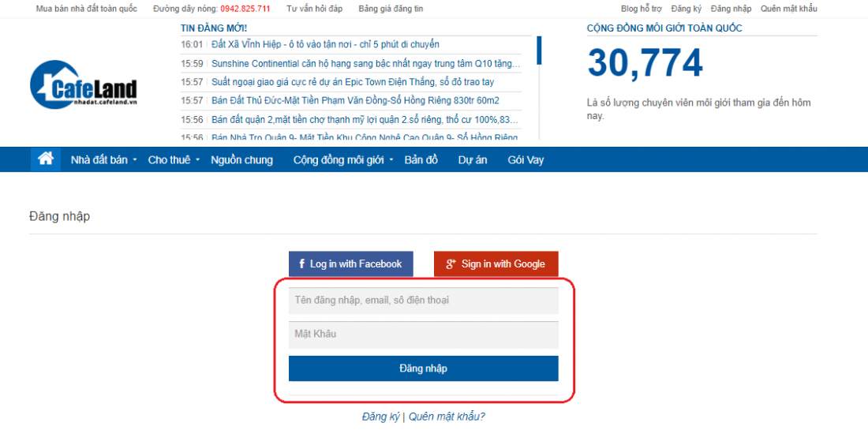Log in with Facebook button
This screenshot has height=441, width=868.
coord(351,264)
